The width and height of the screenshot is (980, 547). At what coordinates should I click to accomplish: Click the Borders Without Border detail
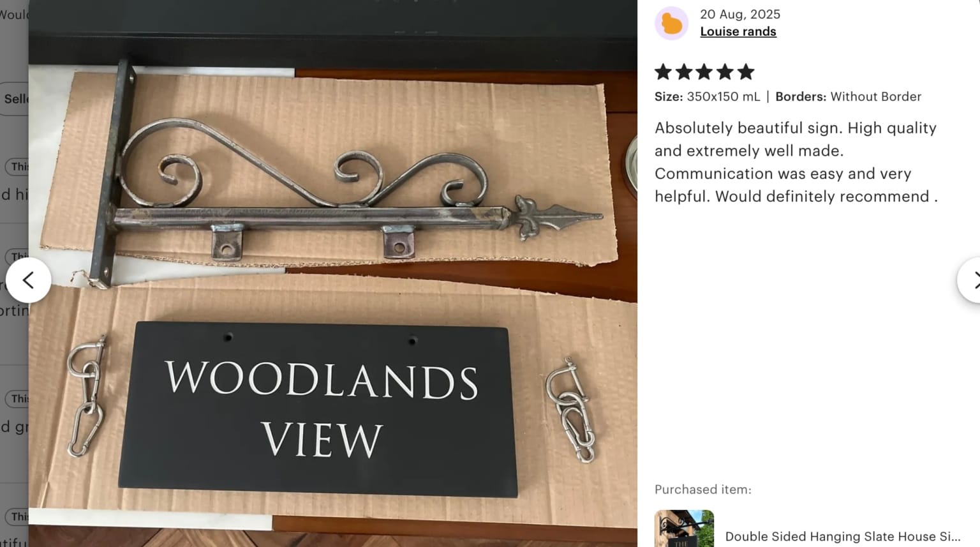tap(848, 97)
